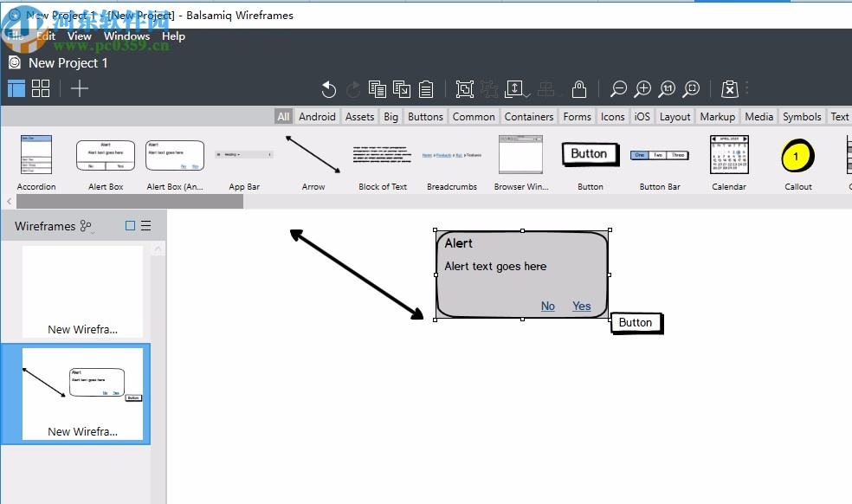Click the Yes link in the Alert box
Screen dimensions: 852x504
point(581,306)
